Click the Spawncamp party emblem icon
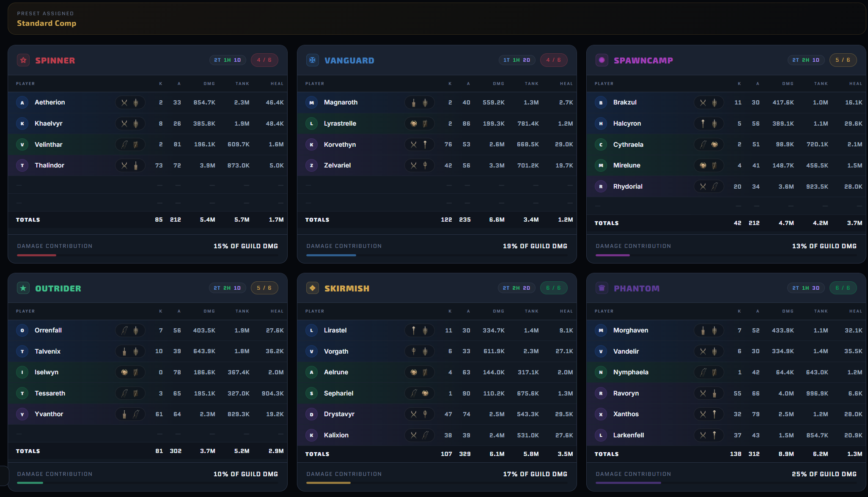 tap(602, 60)
